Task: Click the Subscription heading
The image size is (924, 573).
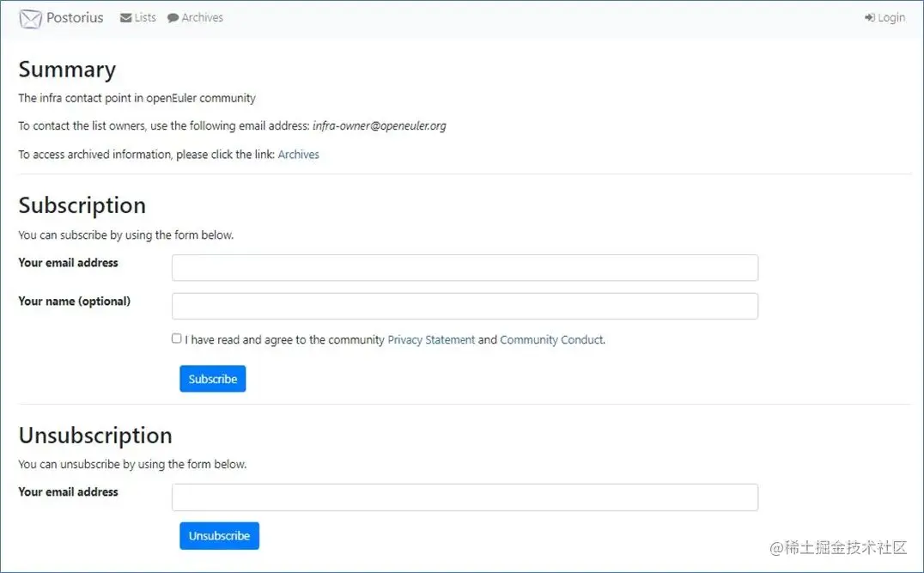Action: click(x=82, y=205)
